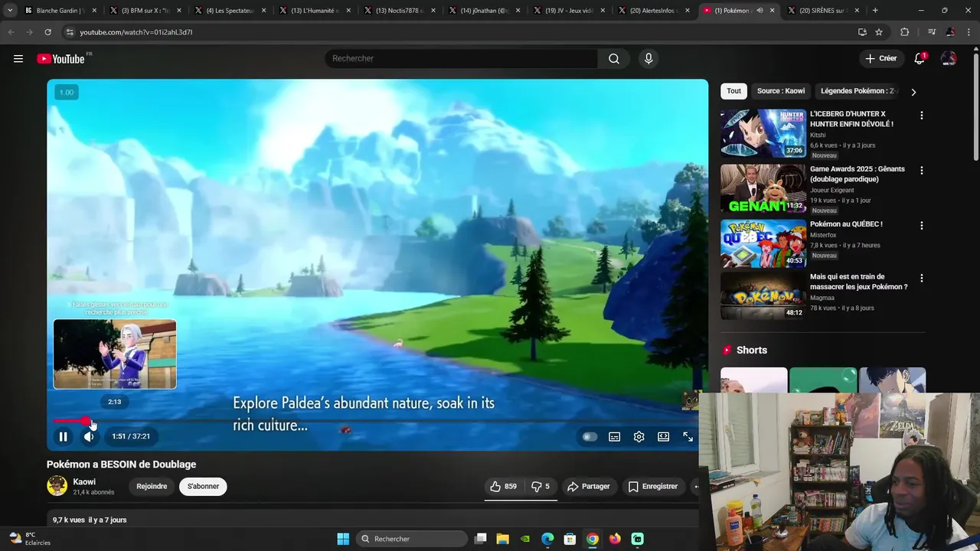Go back to the previous page

pyautogui.click(x=11, y=32)
